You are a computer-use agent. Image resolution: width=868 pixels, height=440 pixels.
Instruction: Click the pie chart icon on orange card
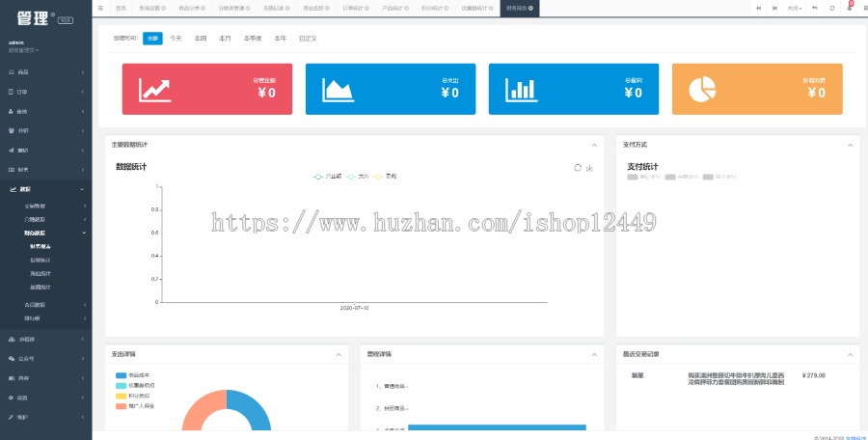tap(703, 89)
